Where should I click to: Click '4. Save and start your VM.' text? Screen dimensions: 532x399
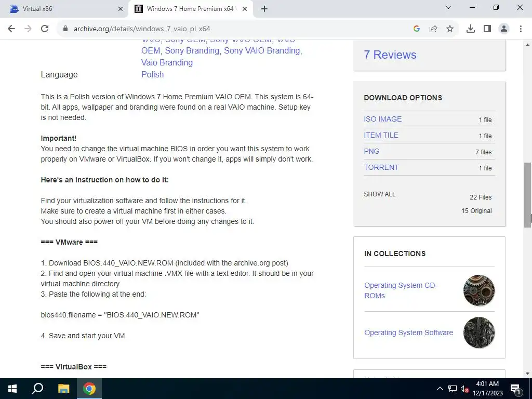[x=84, y=336]
